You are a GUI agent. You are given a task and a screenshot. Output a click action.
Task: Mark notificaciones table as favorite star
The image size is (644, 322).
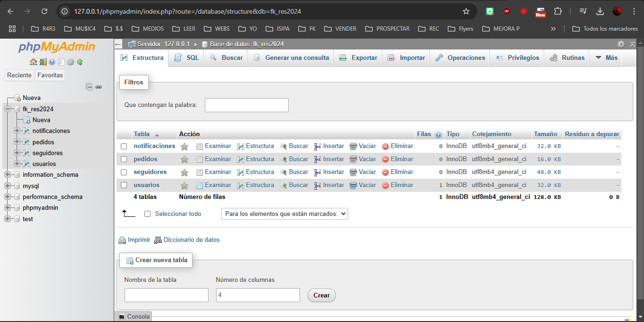pyautogui.click(x=184, y=147)
